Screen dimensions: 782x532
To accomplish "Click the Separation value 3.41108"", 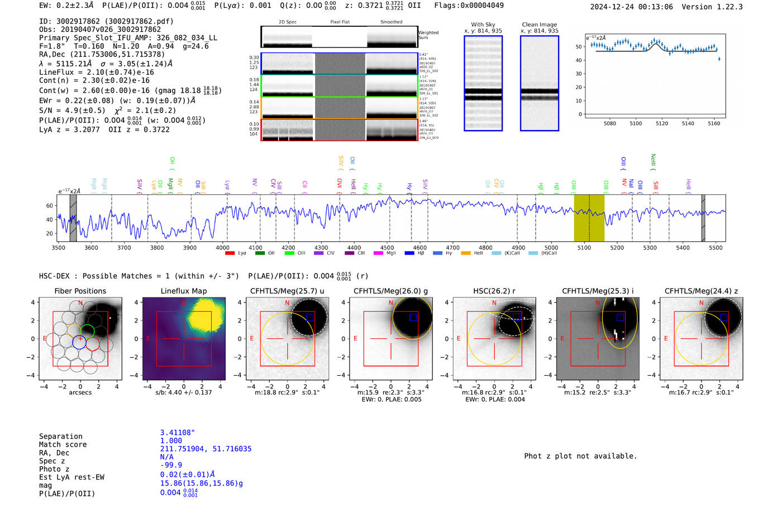I will pos(178,433).
